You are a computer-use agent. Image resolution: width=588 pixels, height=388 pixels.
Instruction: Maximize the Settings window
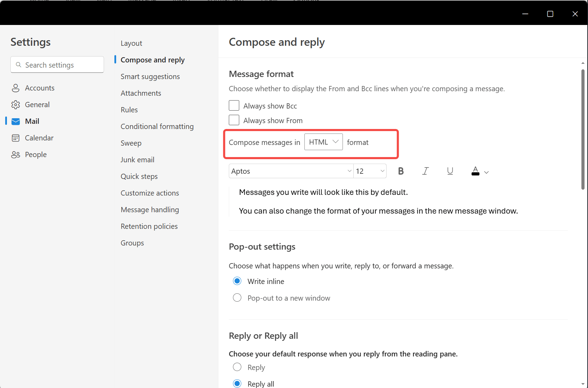(x=550, y=14)
